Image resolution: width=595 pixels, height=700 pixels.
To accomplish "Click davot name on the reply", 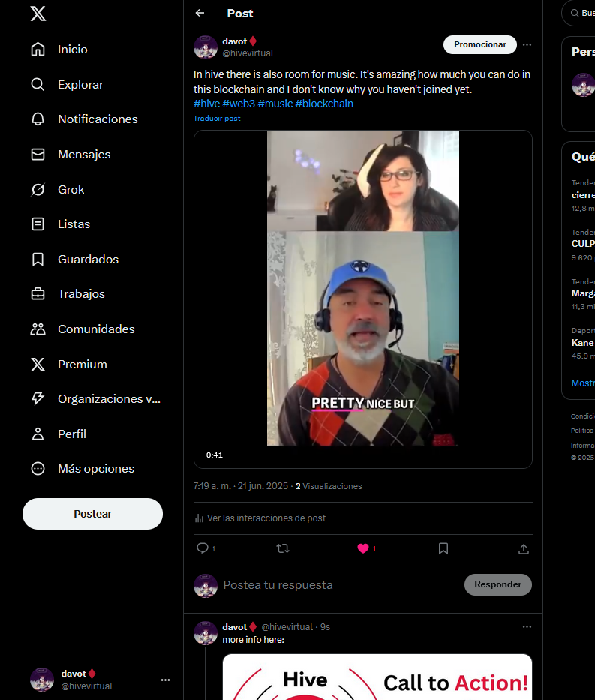I will point(234,627).
